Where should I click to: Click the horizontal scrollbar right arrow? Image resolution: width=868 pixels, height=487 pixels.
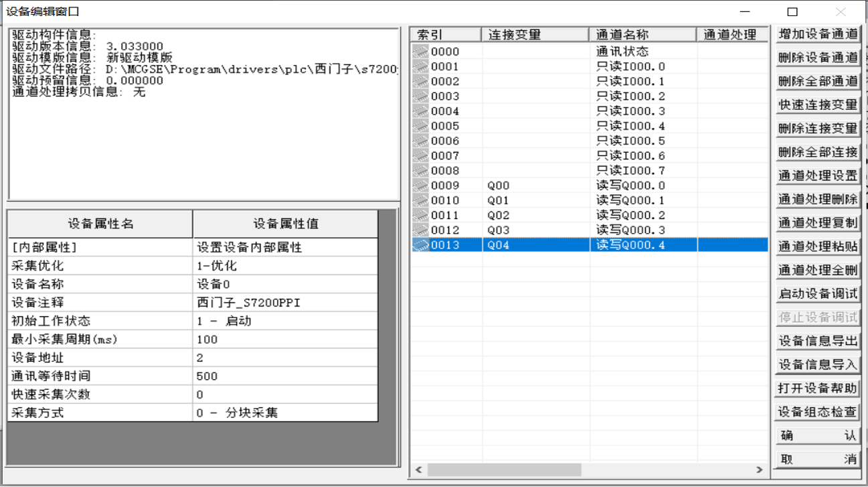[760, 470]
